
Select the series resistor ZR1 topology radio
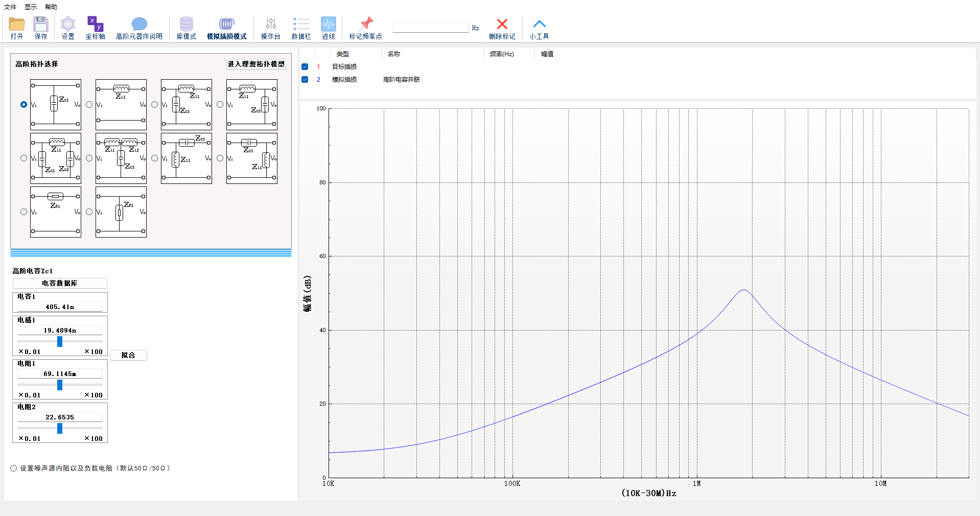[x=24, y=212]
